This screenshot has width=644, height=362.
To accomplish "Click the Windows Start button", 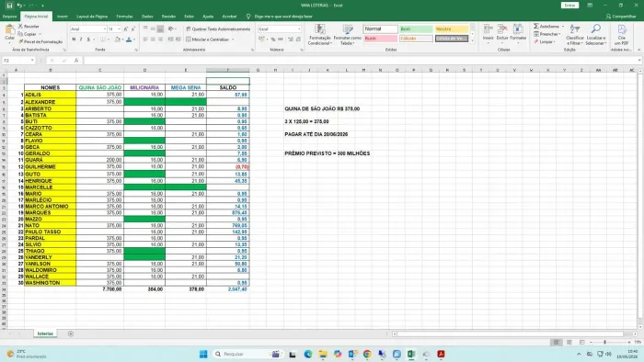I will 203,354.
